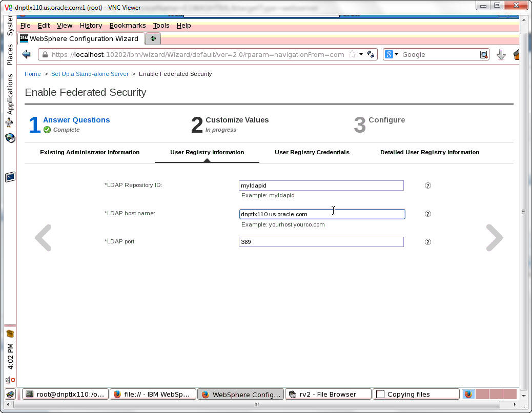Select the WebSphere Configuration Wizard browser tab
The width and height of the screenshot is (532, 413).
click(x=81, y=38)
